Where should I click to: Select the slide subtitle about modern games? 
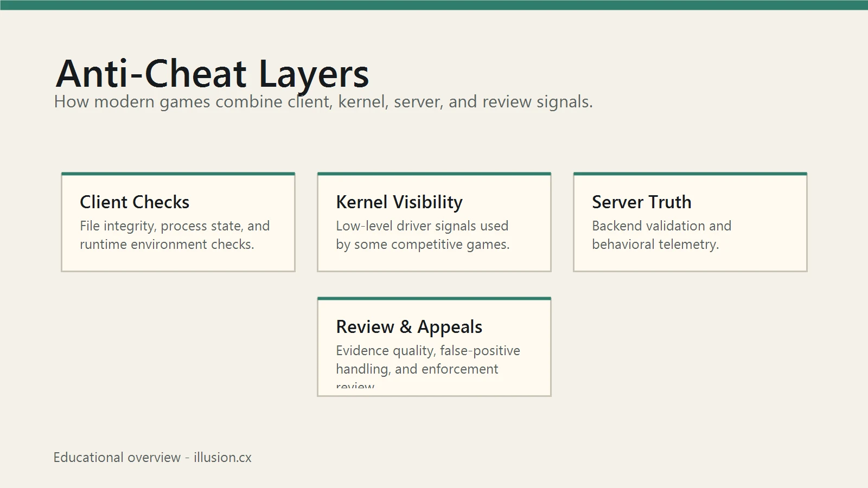click(x=323, y=102)
